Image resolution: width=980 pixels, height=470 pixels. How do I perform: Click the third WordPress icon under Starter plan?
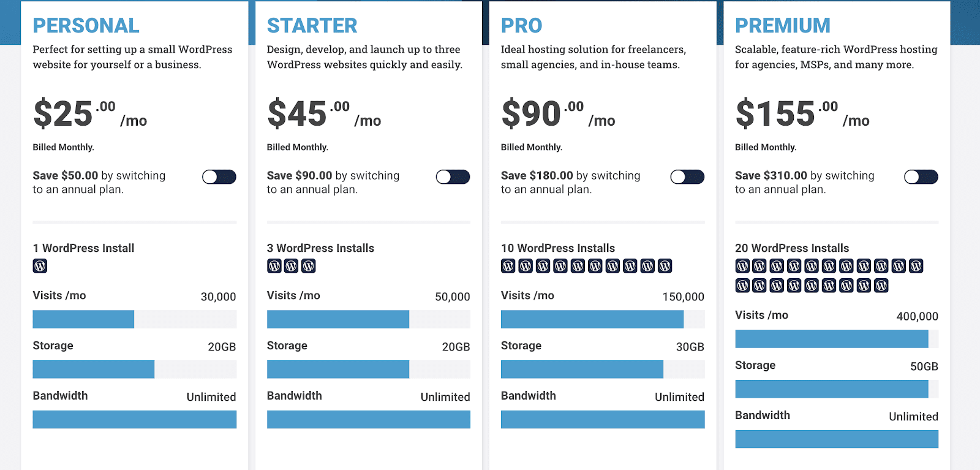click(309, 265)
